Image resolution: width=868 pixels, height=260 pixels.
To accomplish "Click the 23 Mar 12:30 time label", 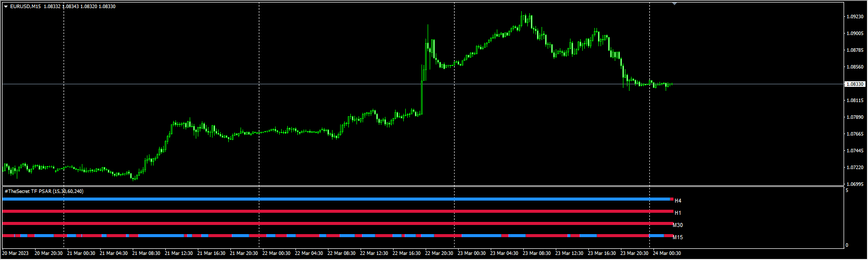I will [569, 253].
